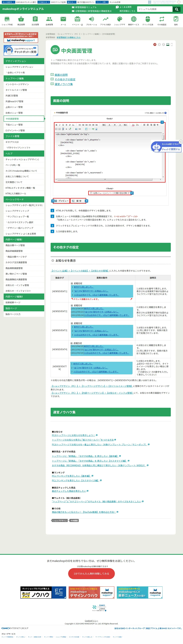Open the chatbot robot widget

coord(166,147)
